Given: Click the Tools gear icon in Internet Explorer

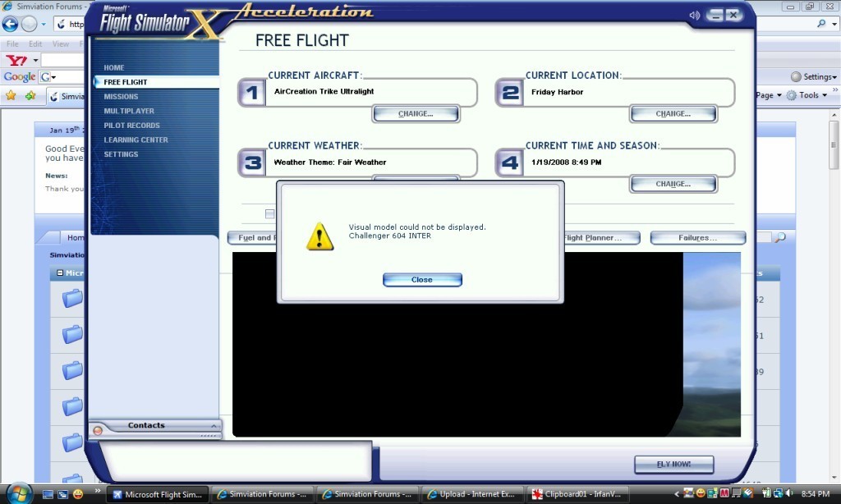Looking at the screenshot, I should [792, 95].
